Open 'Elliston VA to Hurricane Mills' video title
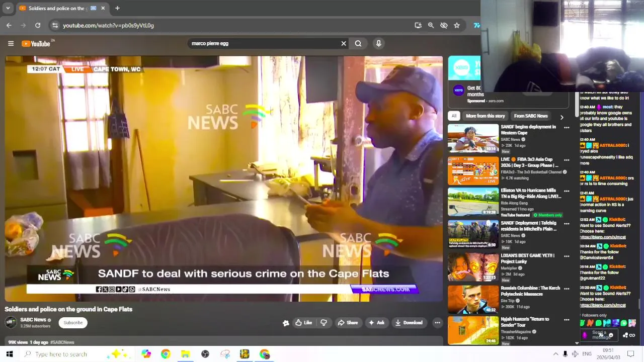 coord(530,194)
